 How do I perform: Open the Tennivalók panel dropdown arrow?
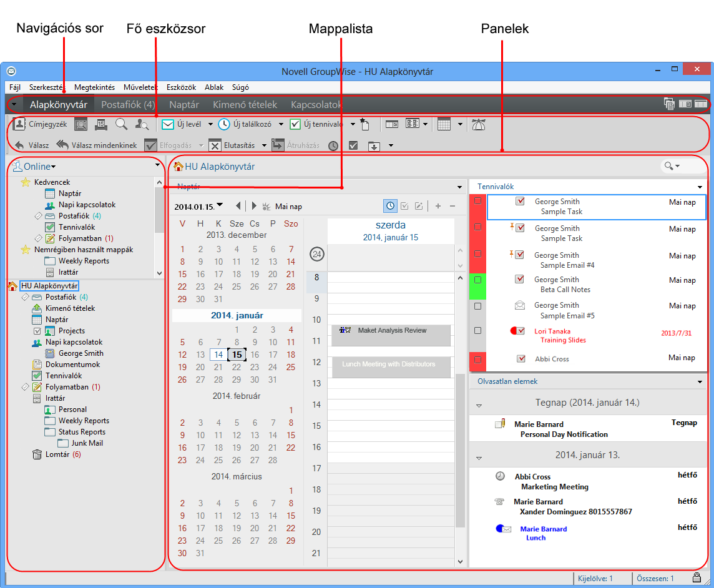[x=700, y=187]
